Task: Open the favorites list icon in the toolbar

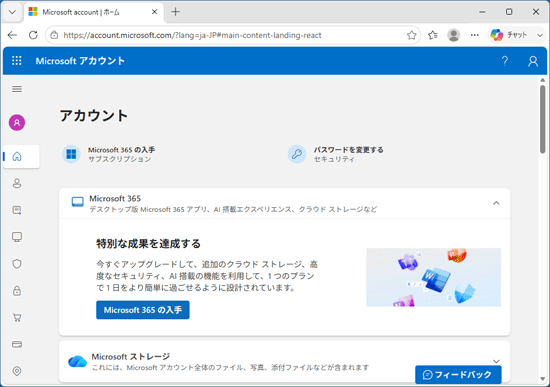Action: 433,35
